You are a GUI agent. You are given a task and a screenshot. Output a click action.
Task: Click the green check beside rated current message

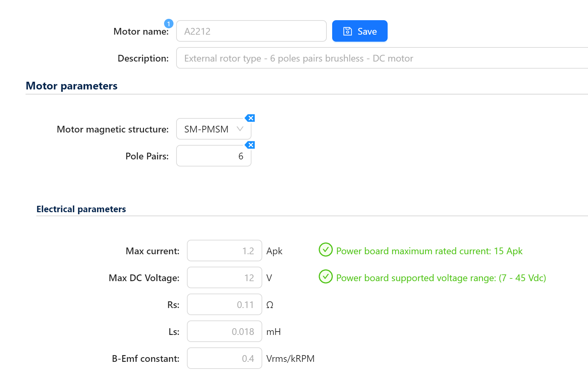click(325, 251)
